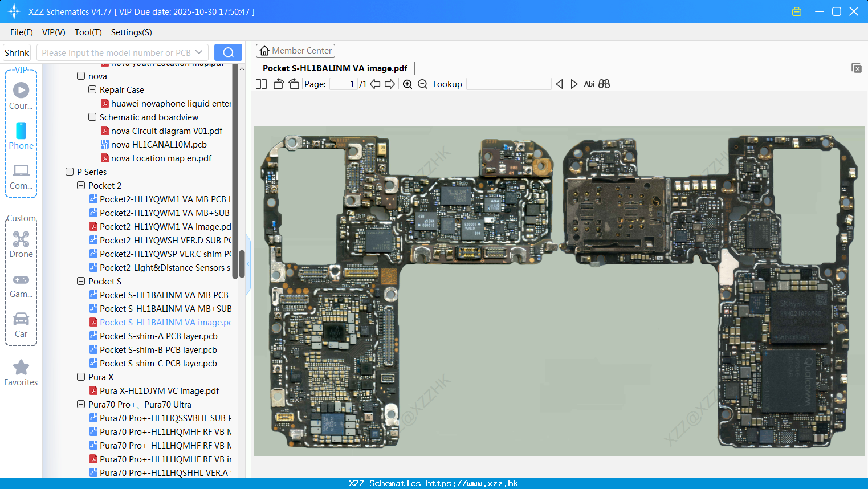Image resolution: width=868 pixels, height=489 pixels.
Task: Go to next page arrow
Action: click(390, 84)
